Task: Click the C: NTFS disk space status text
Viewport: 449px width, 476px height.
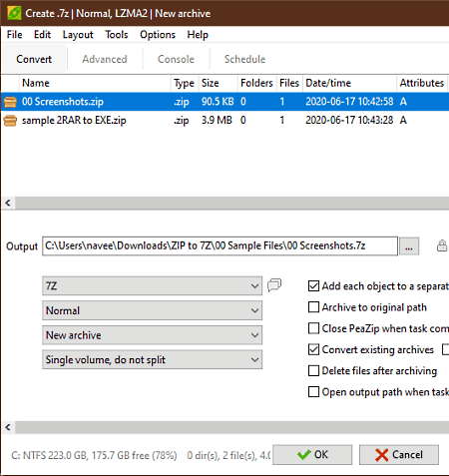Action: coord(94,455)
